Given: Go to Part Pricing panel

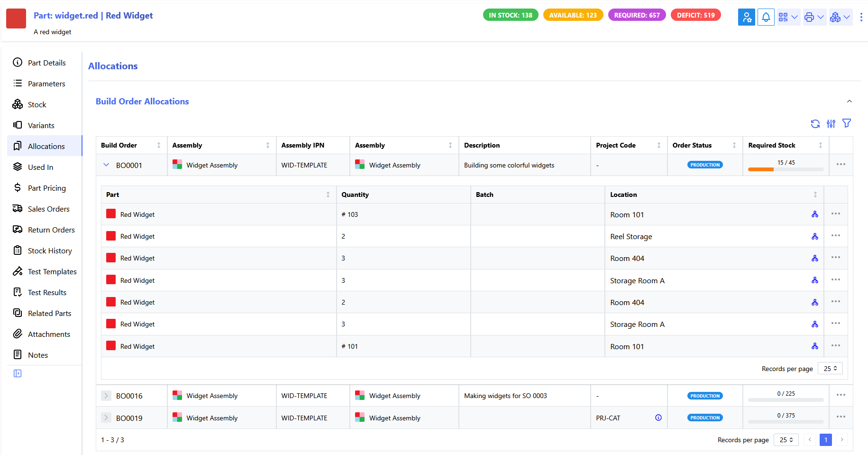Looking at the screenshot, I should tap(46, 188).
